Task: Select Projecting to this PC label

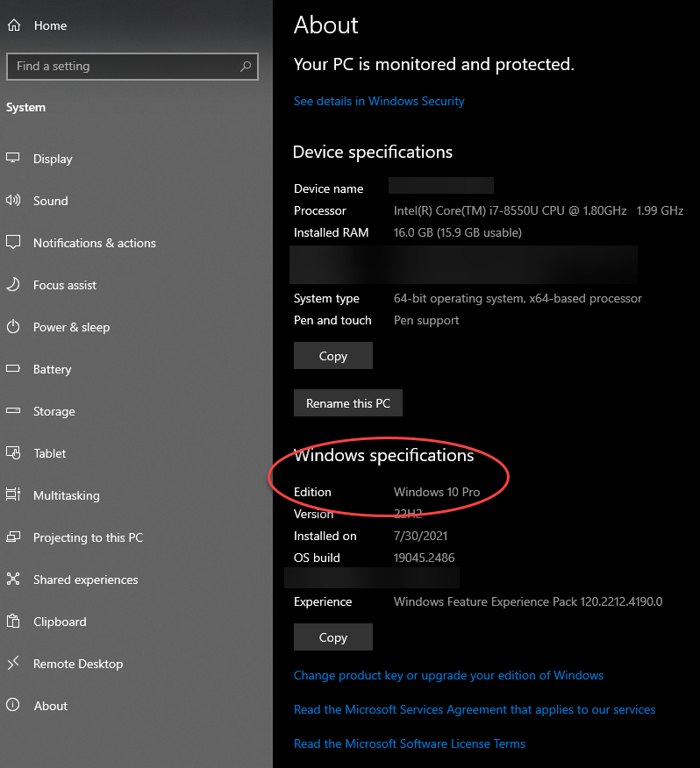Action: (89, 537)
